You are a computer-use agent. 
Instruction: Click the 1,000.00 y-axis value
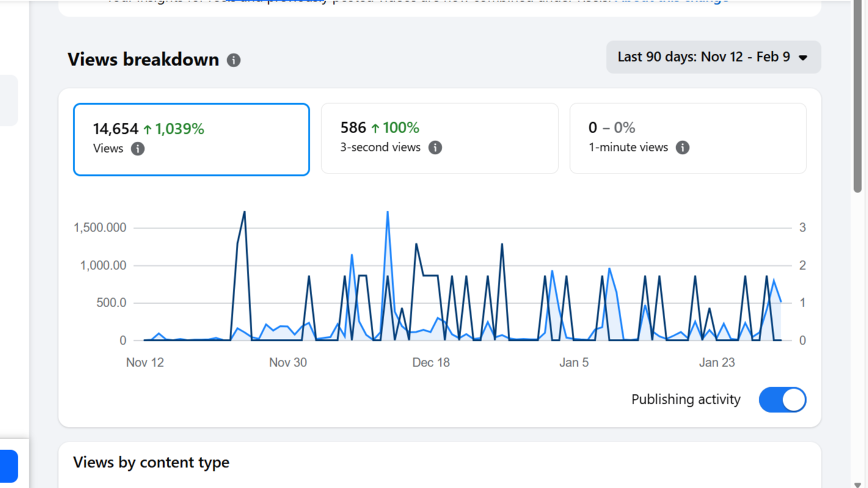coord(103,266)
